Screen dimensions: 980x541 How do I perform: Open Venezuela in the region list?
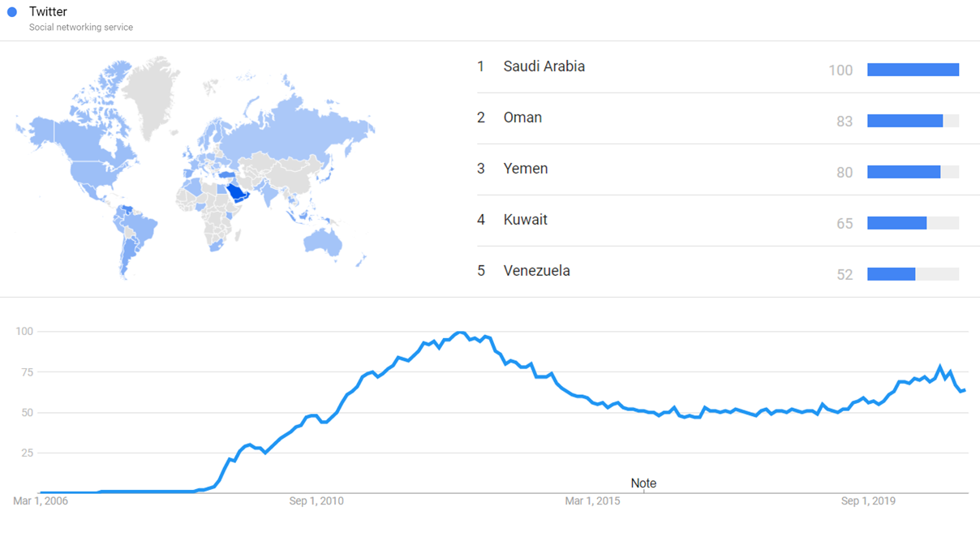click(536, 271)
